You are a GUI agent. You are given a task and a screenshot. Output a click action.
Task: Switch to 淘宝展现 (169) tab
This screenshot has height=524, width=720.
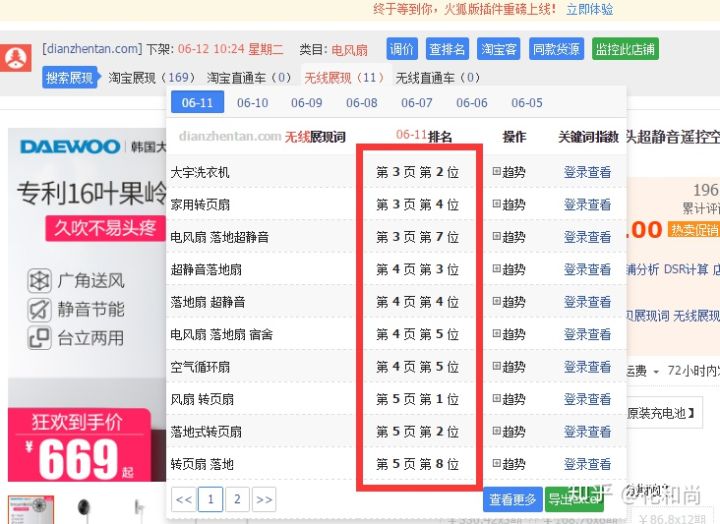coord(152,78)
